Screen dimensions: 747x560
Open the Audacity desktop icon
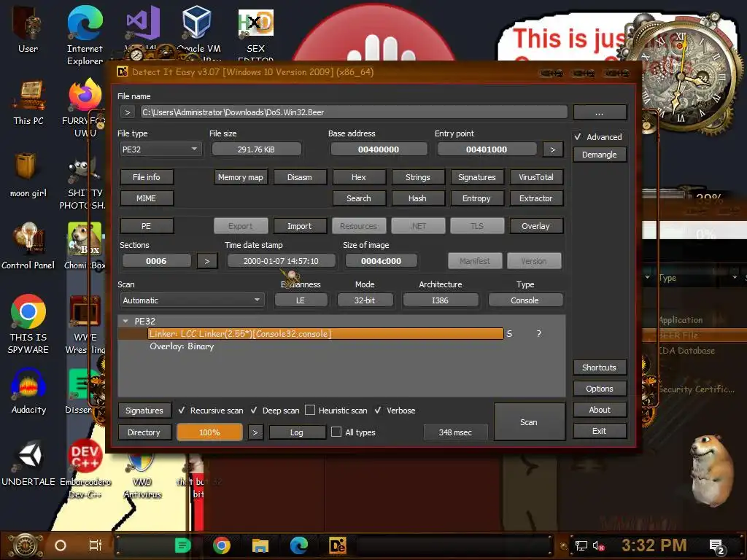click(28, 391)
